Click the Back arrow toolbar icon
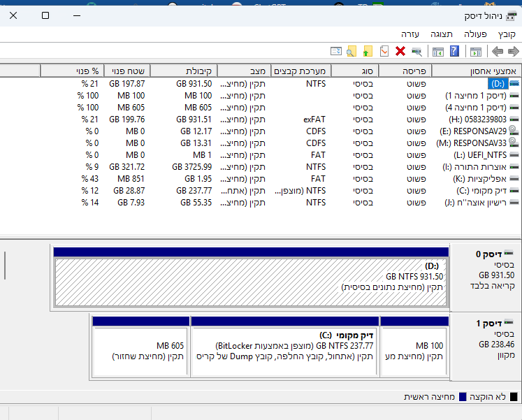 click(x=498, y=52)
